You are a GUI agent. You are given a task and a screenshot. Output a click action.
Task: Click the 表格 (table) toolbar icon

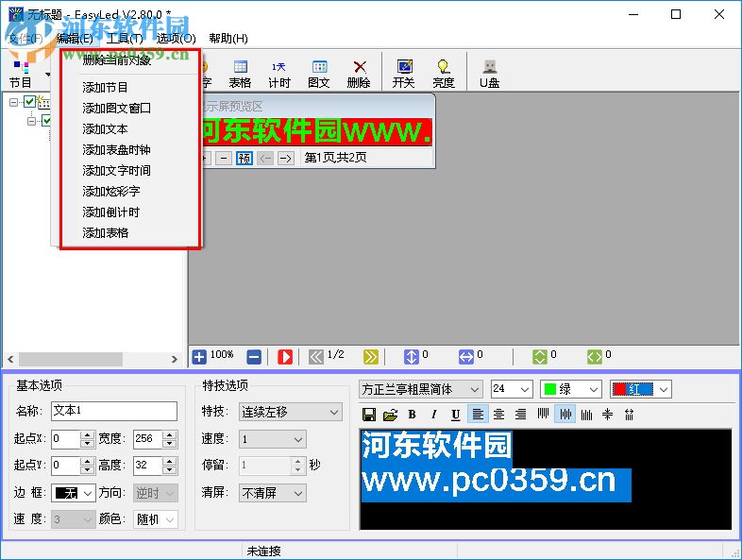click(x=240, y=75)
